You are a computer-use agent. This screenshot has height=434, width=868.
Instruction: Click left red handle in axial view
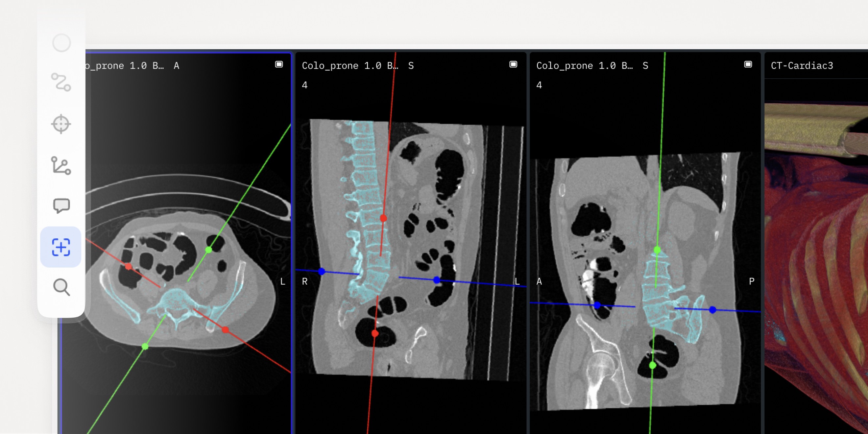(128, 267)
